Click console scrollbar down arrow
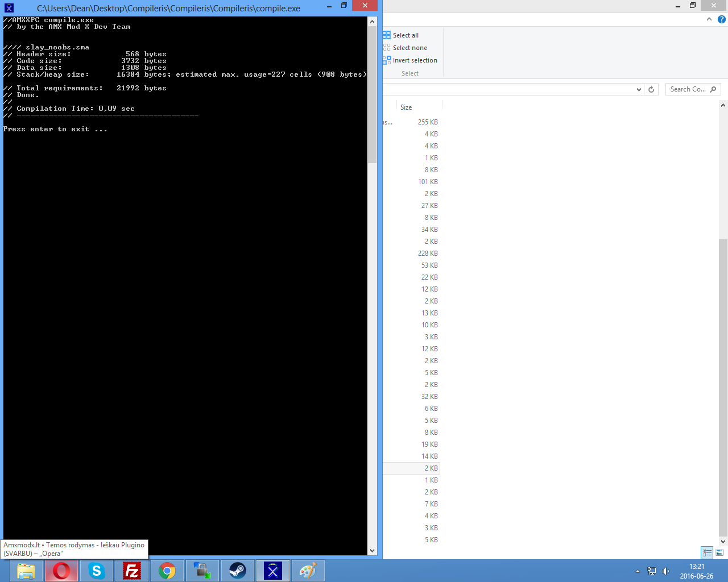 pyautogui.click(x=373, y=550)
